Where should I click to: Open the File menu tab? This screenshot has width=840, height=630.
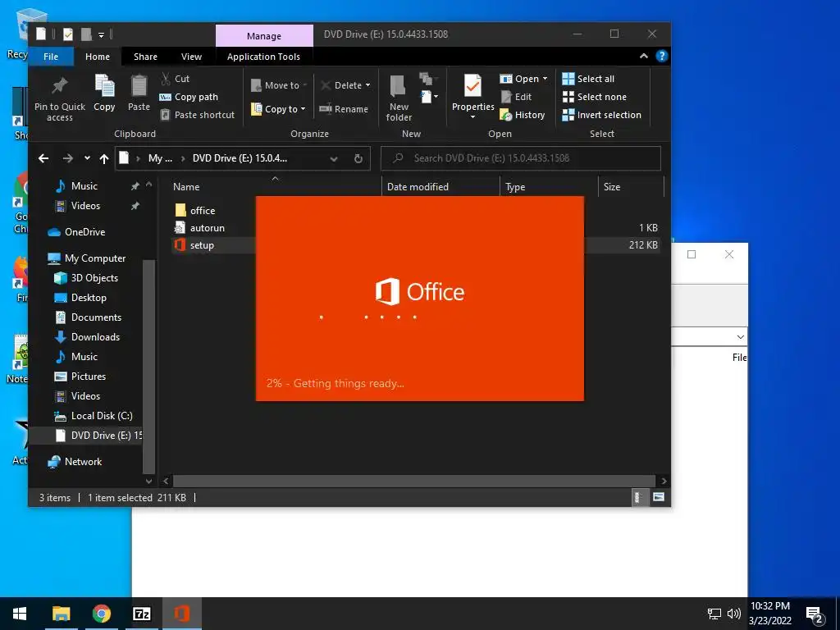(51, 57)
